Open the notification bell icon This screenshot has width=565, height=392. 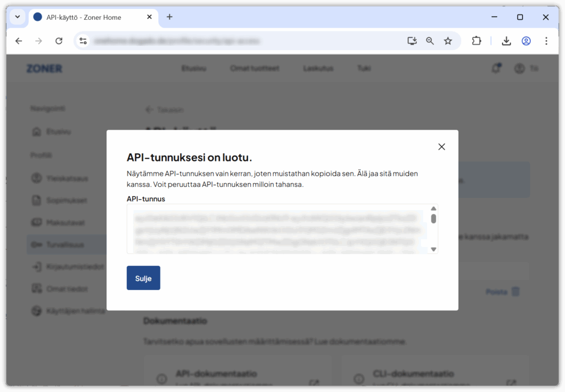point(495,68)
